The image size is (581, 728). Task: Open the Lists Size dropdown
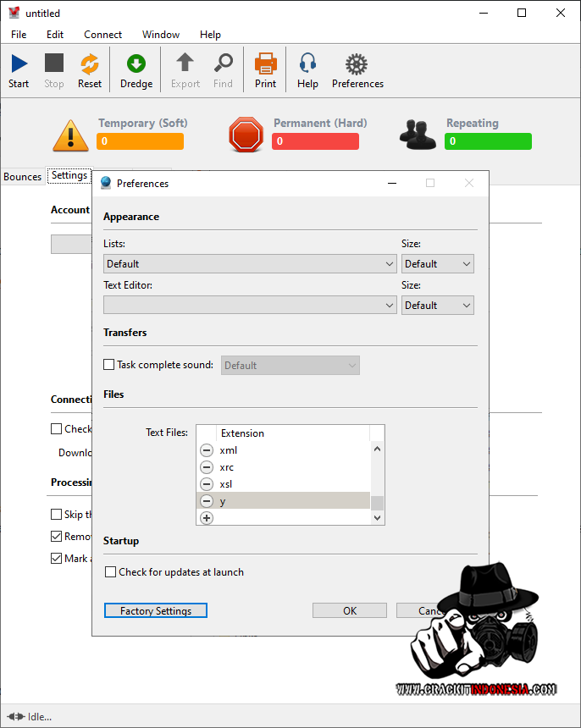coord(438,264)
